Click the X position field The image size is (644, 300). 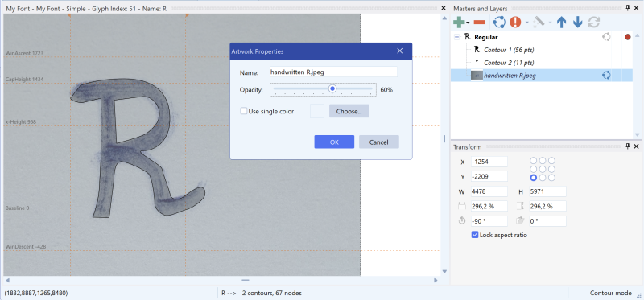pos(489,162)
